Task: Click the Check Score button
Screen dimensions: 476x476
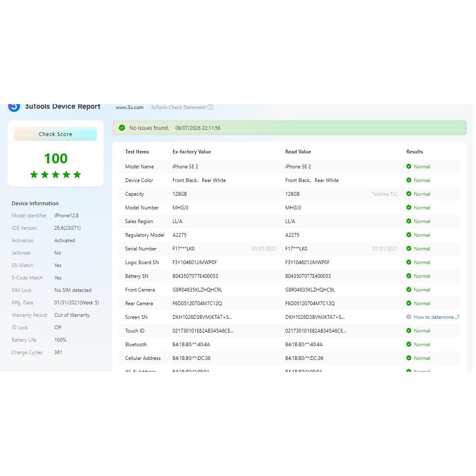Action: click(56, 134)
